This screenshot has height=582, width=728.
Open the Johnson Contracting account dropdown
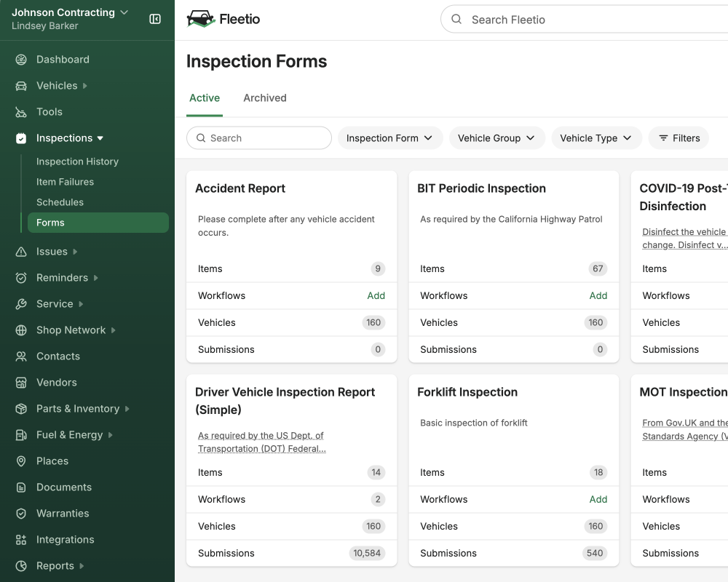click(x=70, y=12)
